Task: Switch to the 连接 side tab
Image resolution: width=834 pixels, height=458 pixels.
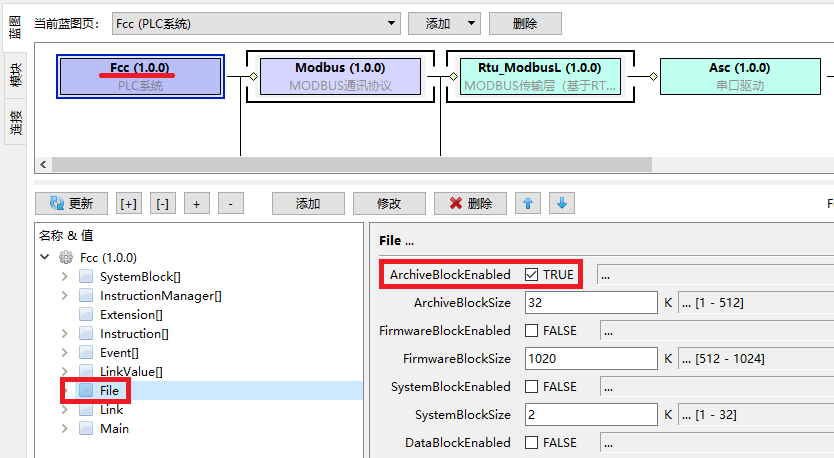Action: [x=15, y=122]
